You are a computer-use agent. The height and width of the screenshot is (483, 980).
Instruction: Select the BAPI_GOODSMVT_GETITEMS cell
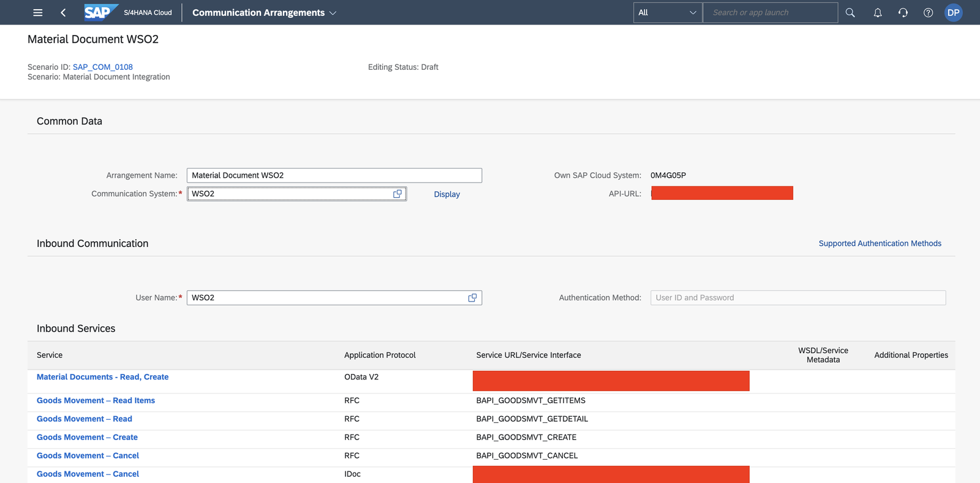[x=531, y=400]
